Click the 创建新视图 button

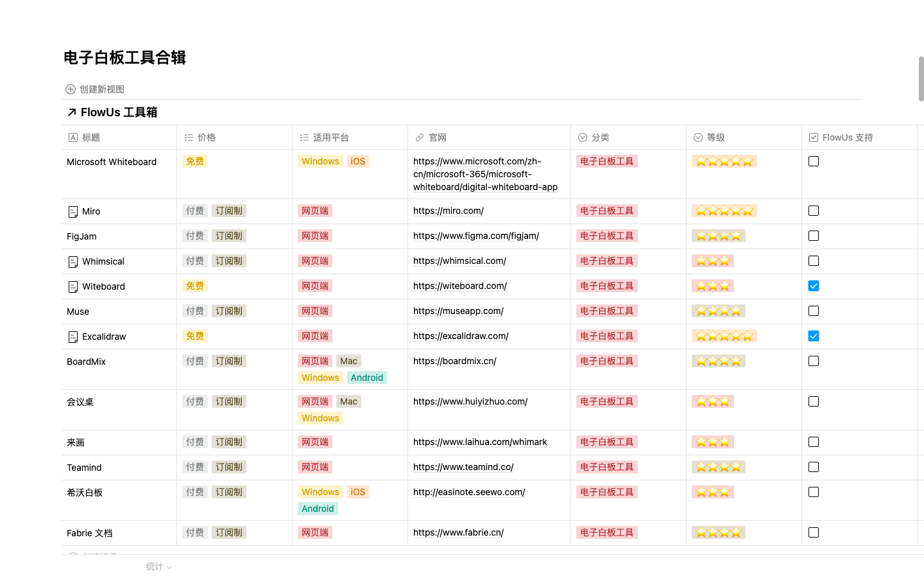95,89
